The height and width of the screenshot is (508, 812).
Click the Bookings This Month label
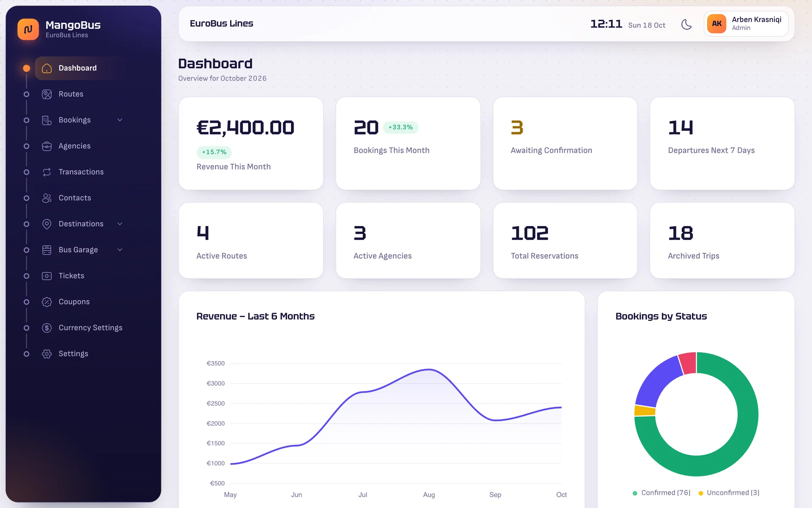coord(392,150)
